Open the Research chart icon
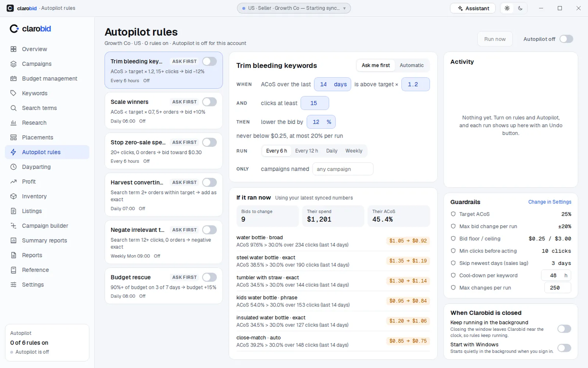 14,123
